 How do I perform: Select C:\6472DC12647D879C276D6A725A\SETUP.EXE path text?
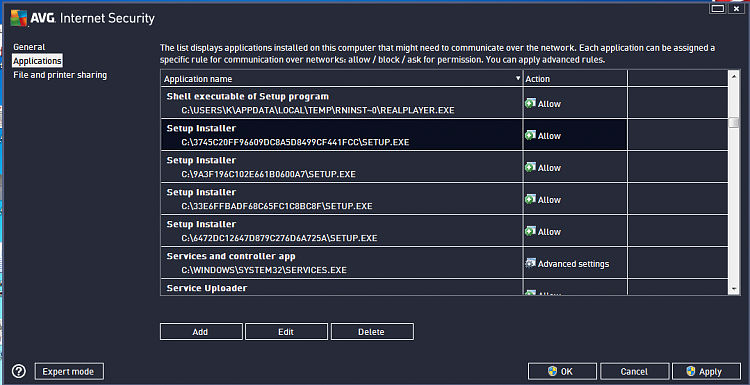[279, 238]
